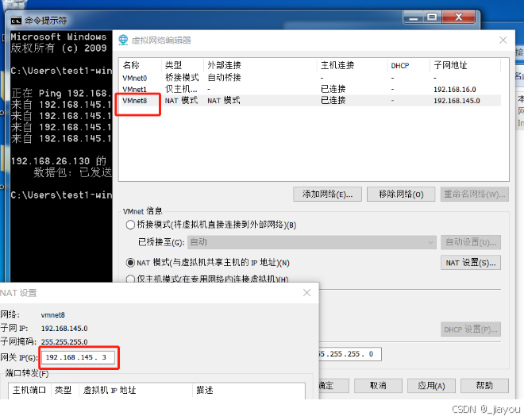Click the 网关 IP gateway input field

click(x=78, y=357)
